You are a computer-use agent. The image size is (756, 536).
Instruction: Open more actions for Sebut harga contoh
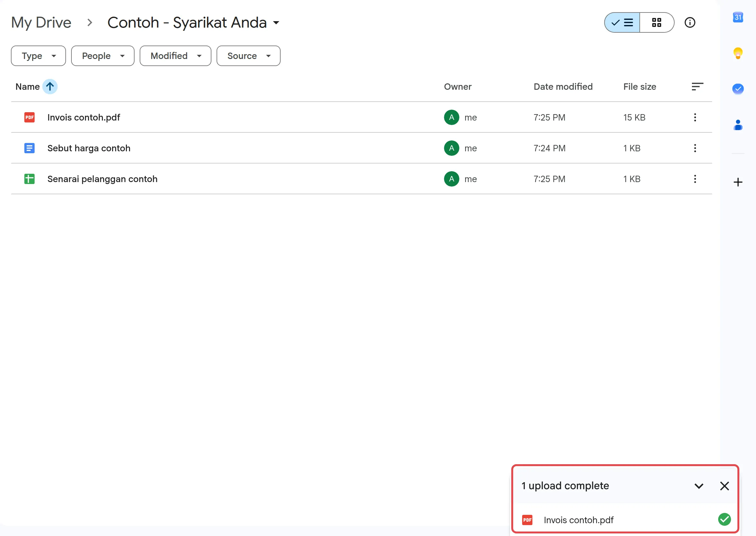[x=694, y=148]
